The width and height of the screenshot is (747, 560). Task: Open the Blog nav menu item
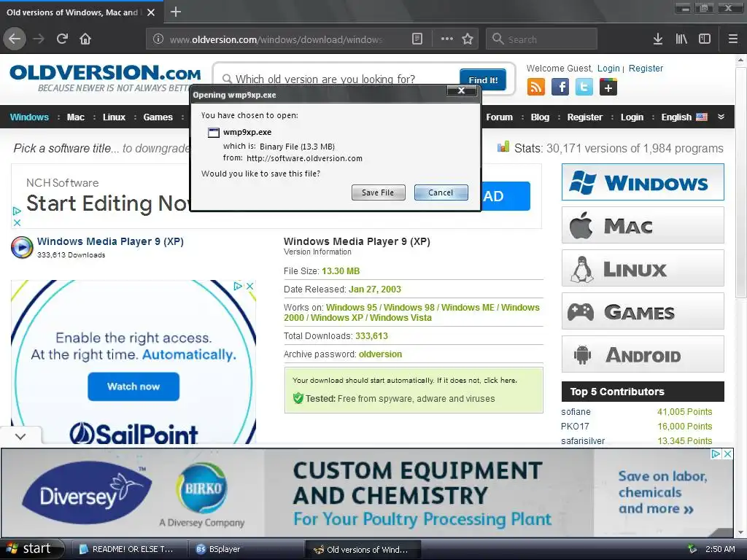pyautogui.click(x=540, y=117)
